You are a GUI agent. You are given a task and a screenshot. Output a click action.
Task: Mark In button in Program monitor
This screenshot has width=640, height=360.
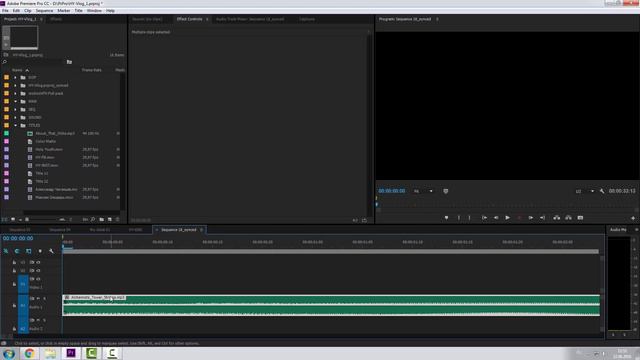[x=459, y=218]
